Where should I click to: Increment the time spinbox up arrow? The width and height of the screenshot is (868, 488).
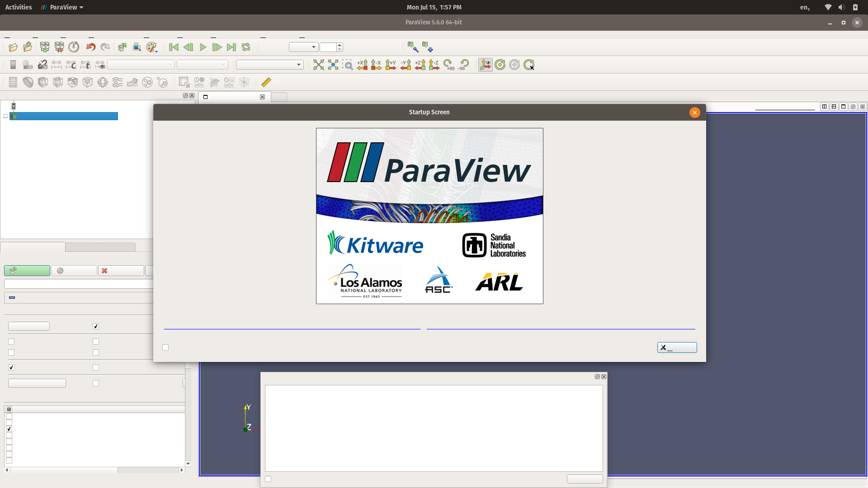[340, 45]
